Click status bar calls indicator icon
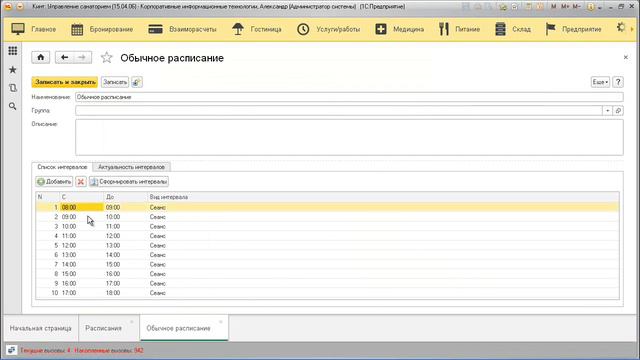The height and width of the screenshot is (360, 640). coord(11,350)
